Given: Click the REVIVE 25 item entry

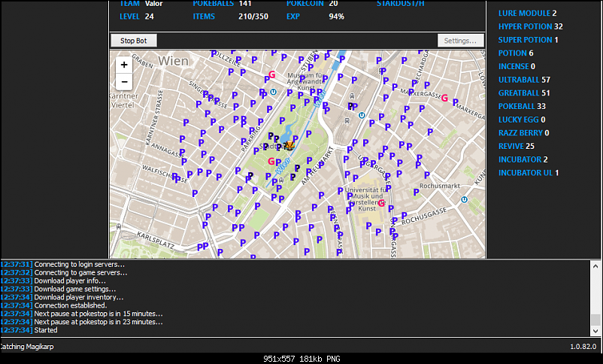Looking at the screenshot, I should point(516,146).
